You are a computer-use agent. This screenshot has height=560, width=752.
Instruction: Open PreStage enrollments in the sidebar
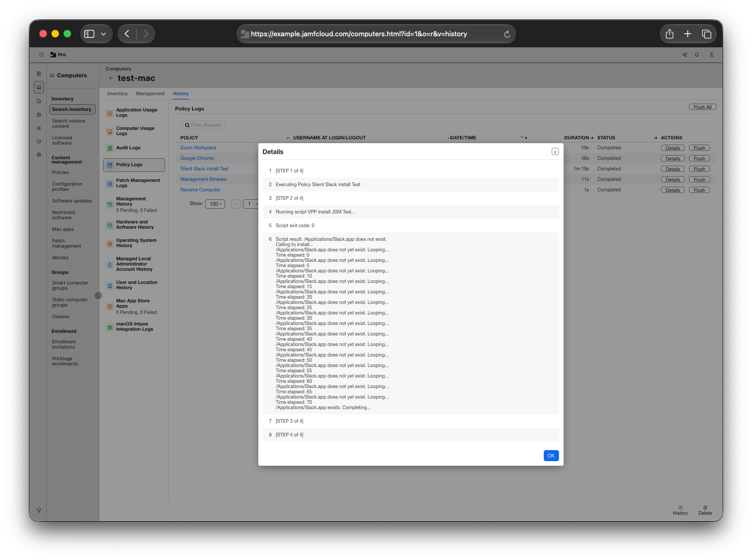click(x=65, y=361)
